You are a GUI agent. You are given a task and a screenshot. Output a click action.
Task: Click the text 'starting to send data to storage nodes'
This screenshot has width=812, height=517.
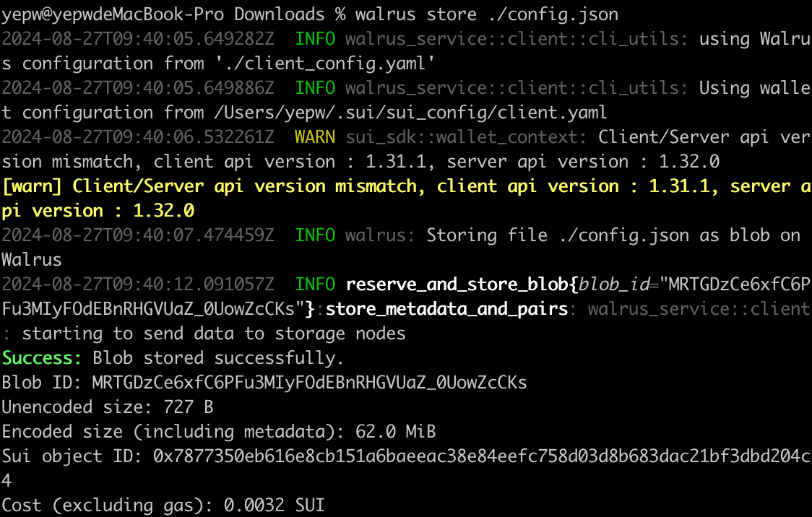(214, 334)
